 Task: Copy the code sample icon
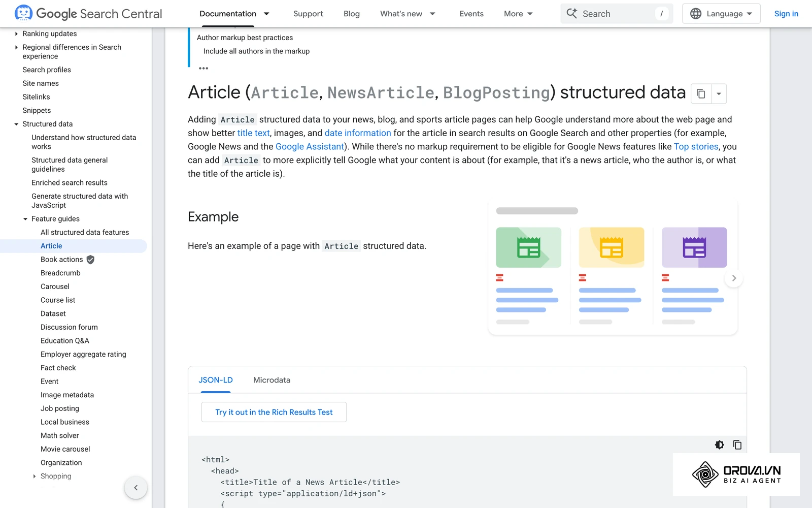point(737,445)
